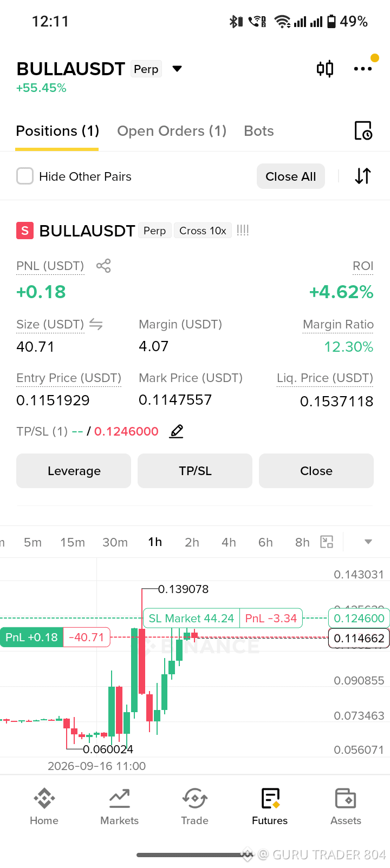Tap the Leverage button

(x=74, y=471)
